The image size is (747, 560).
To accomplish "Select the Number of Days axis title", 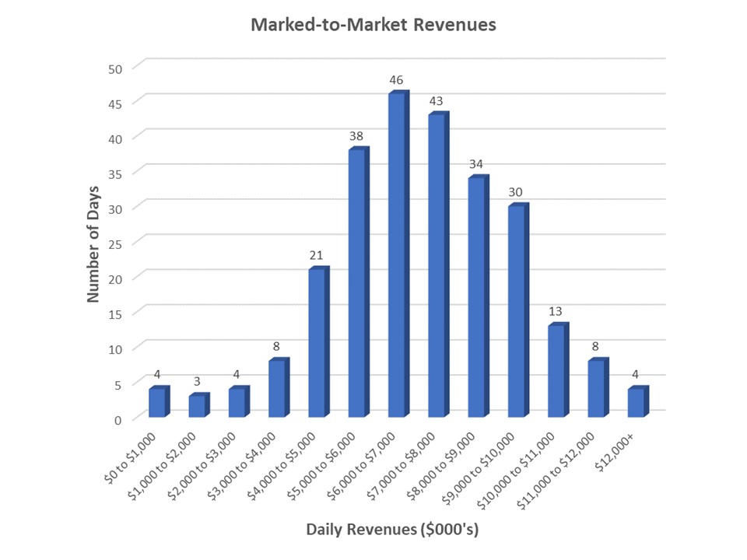I will (94, 243).
